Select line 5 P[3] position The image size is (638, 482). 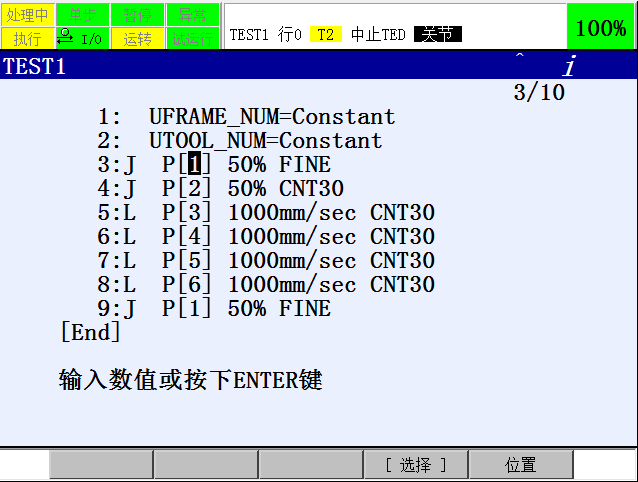[187, 212]
